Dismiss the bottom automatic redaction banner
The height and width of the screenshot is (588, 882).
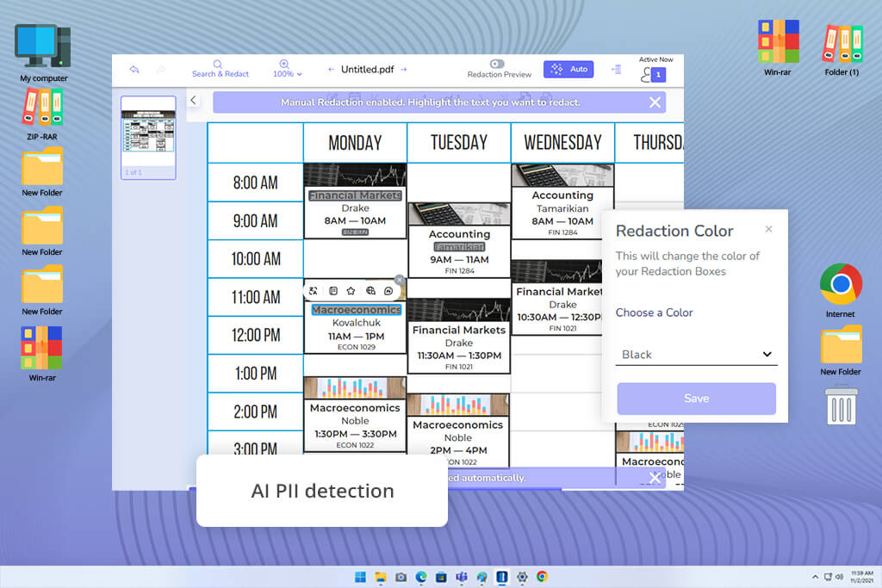click(655, 478)
